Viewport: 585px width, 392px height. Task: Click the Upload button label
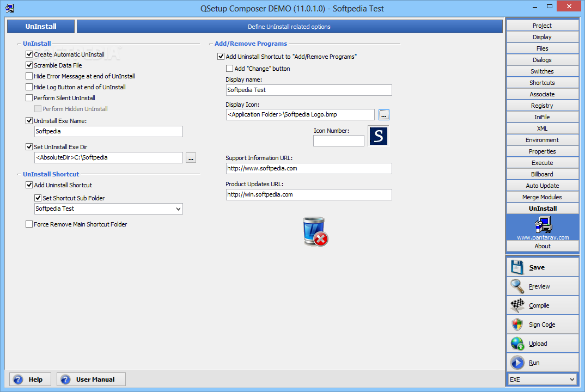[x=538, y=344]
